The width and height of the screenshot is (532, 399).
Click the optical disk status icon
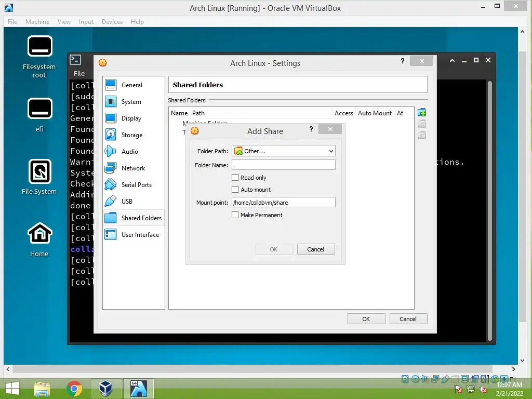point(415,379)
